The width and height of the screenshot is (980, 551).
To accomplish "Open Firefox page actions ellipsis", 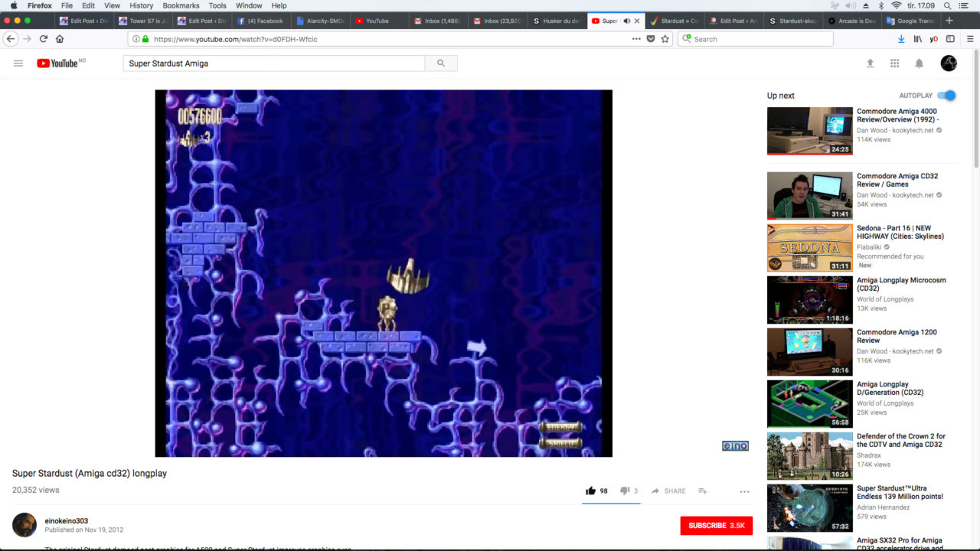I will coord(636,39).
